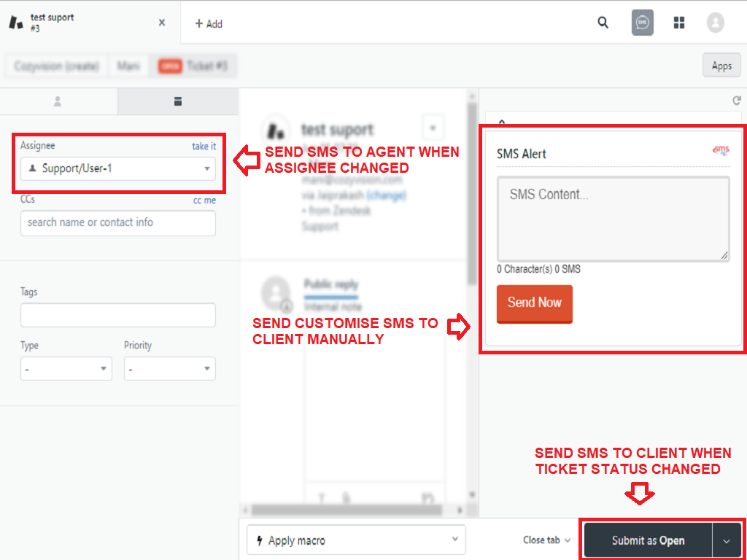Open the Priority dropdown
Image resolution: width=747 pixels, height=560 pixels.
coord(169,368)
